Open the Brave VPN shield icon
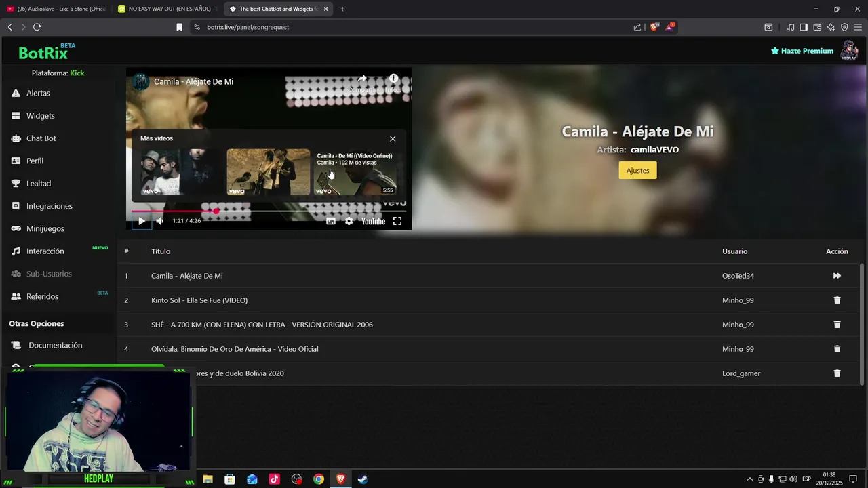 click(x=844, y=27)
